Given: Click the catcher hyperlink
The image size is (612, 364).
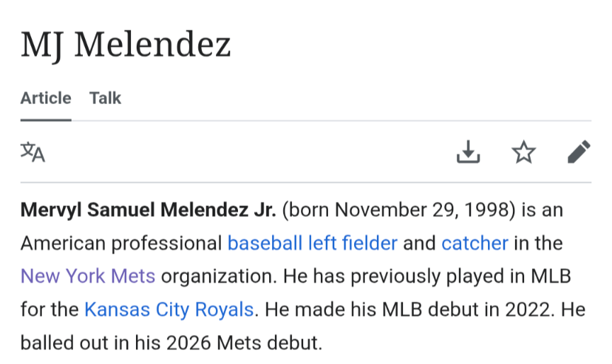Looking at the screenshot, I should coord(475,244).
